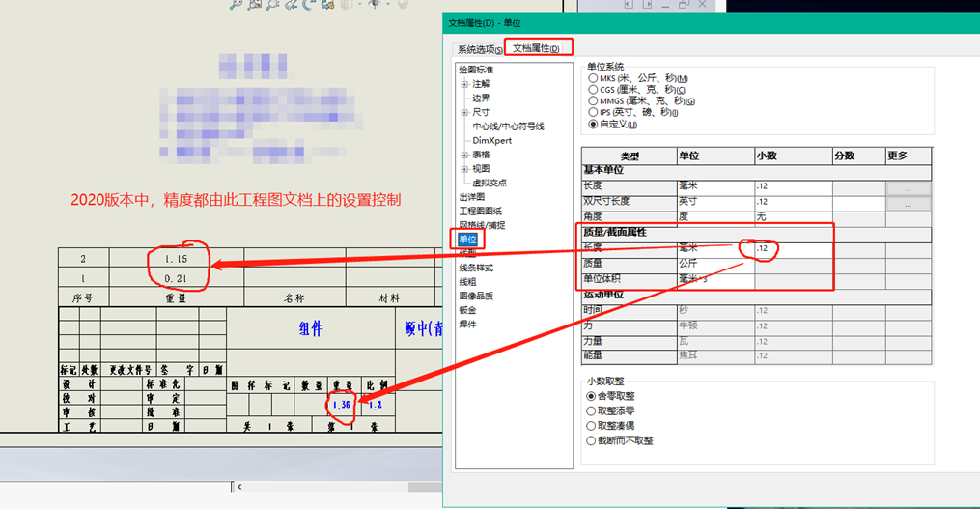Click the unit cell for 质量 (公斤)
Image resolution: width=980 pixels, height=509 pixels.
(x=714, y=263)
